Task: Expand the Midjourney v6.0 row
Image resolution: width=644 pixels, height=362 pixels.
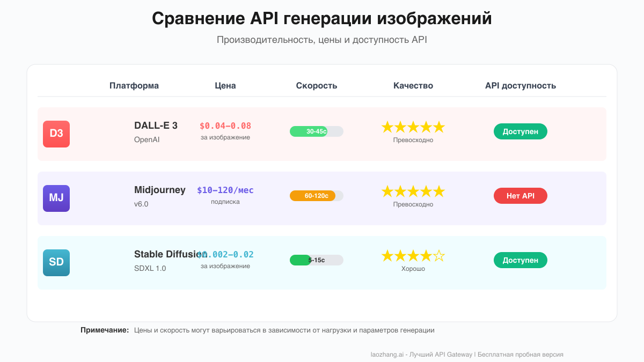Action: coord(322,198)
